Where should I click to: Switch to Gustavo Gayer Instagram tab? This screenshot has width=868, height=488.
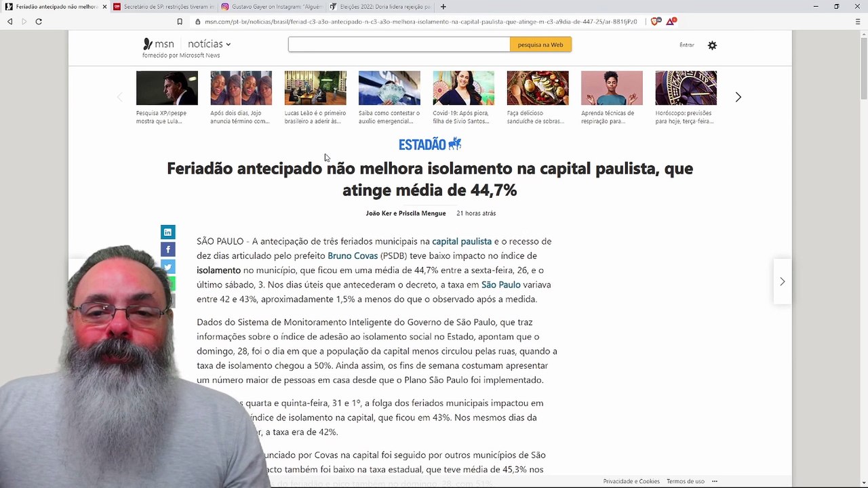pyautogui.click(x=272, y=7)
